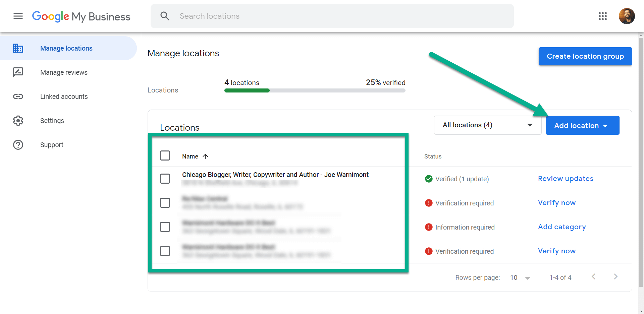The width and height of the screenshot is (644, 314).
Task: Change rows per page dropdown value
Action: [520, 277]
